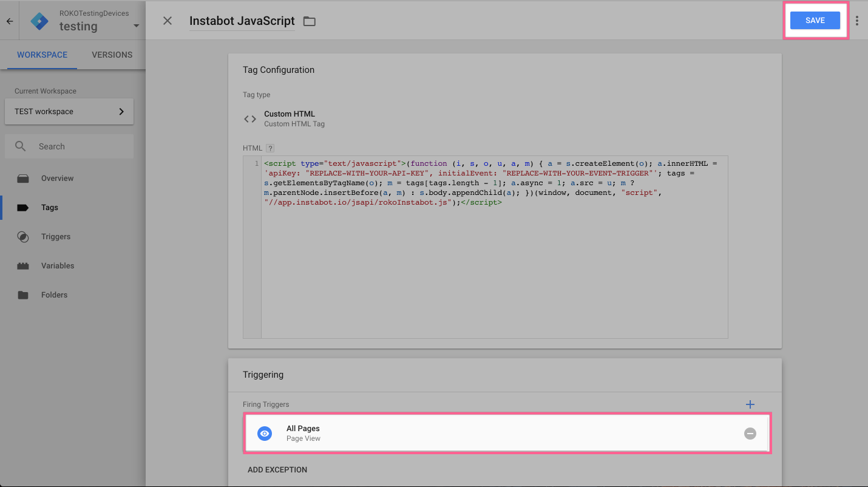Click the Variables brick icon
The width and height of the screenshot is (868, 487).
click(x=23, y=266)
